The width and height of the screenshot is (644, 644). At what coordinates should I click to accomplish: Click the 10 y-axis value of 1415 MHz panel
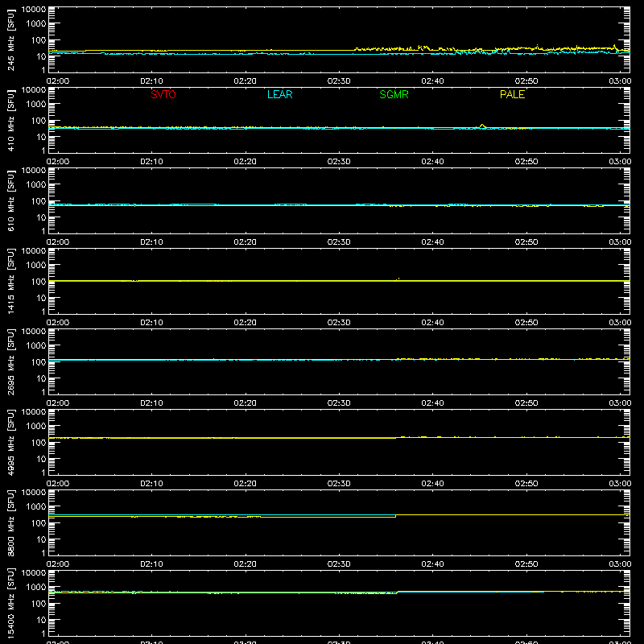click(x=41, y=298)
